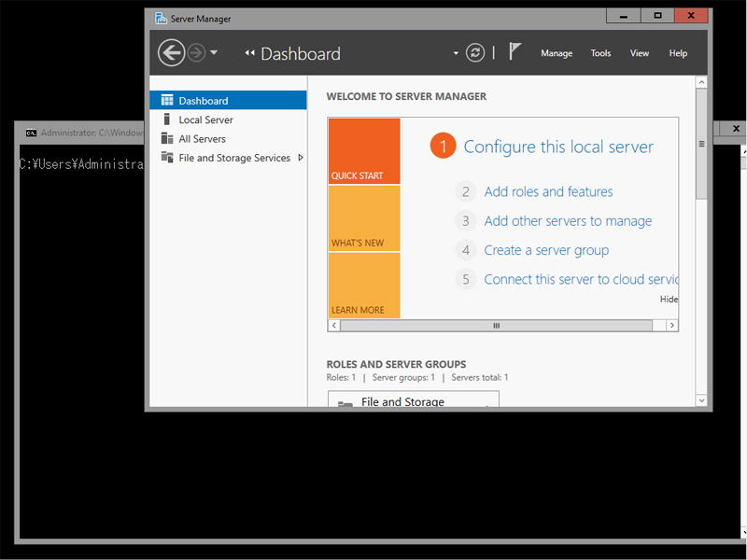Open the View menu
The image size is (747, 560).
pyautogui.click(x=640, y=53)
